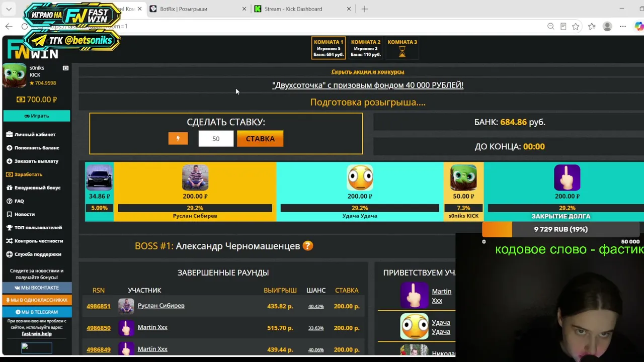Click the logout icon beside s0niks
The height and width of the screenshot is (362, 644).
[65, 68]
